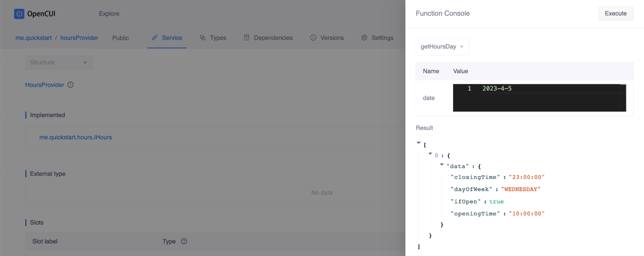
Task: Click the Settings gear icon
Action: [x=364, y=38]
